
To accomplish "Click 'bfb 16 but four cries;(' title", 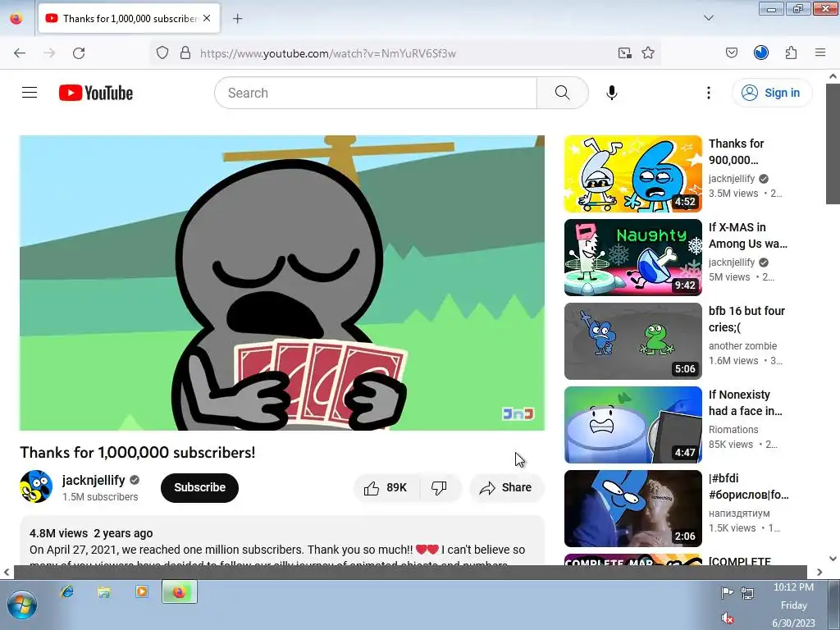I will 746,319.
